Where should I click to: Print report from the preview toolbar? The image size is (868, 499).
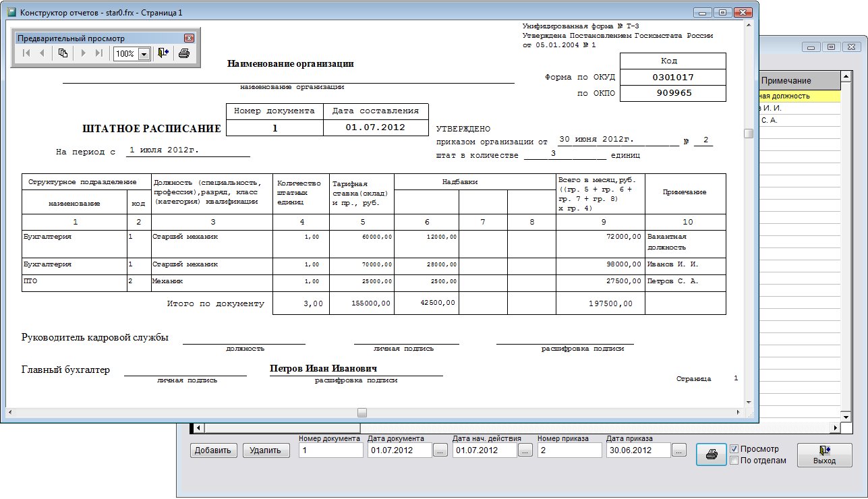[184, 53]
